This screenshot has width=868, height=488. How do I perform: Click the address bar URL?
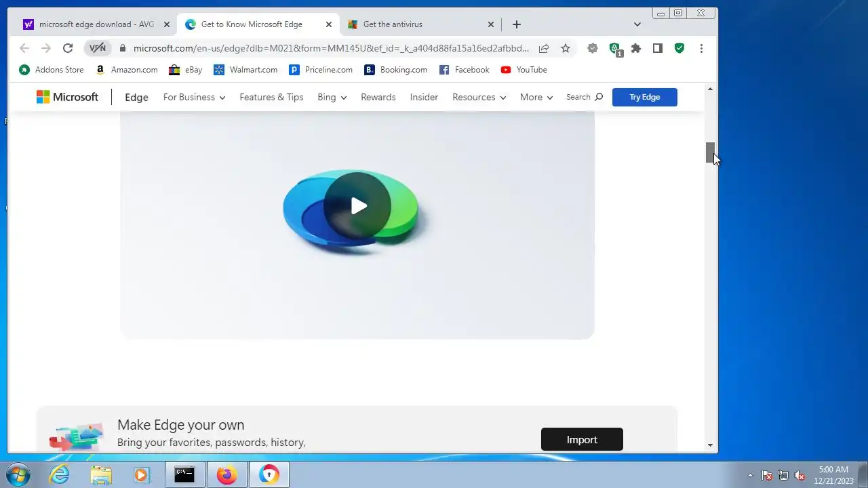click(x=331, y=48)
